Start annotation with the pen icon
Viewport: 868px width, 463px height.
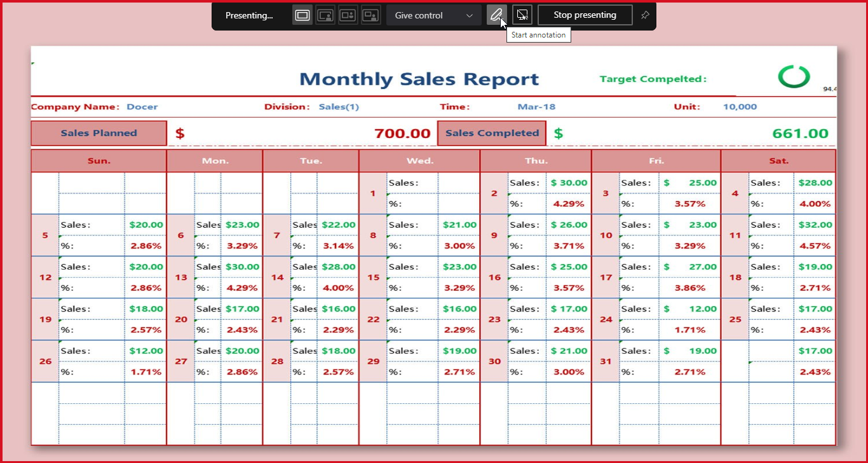pyautogui.click(x=497, y=15)
